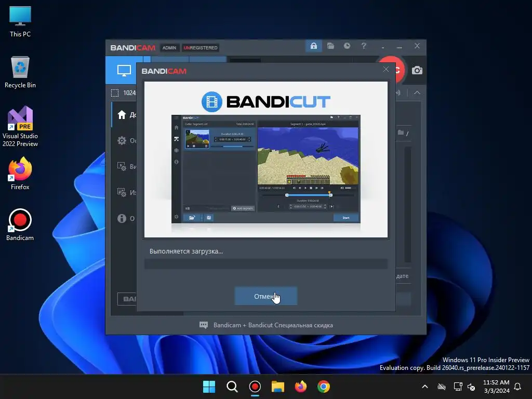Open the Home tab with house icon

[122, 115]
